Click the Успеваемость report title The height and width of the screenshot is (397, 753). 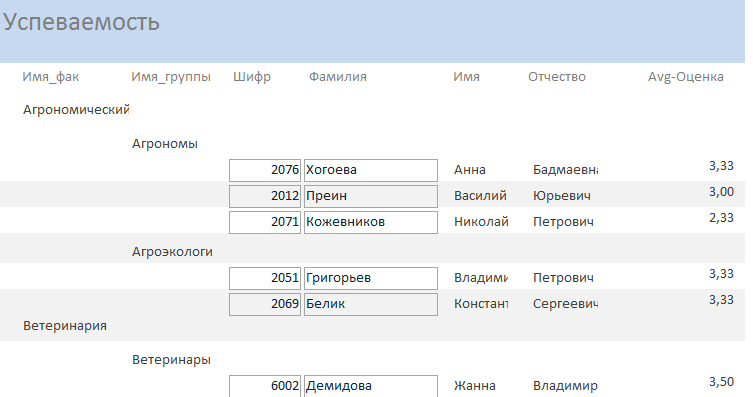[x=82, y=22]
